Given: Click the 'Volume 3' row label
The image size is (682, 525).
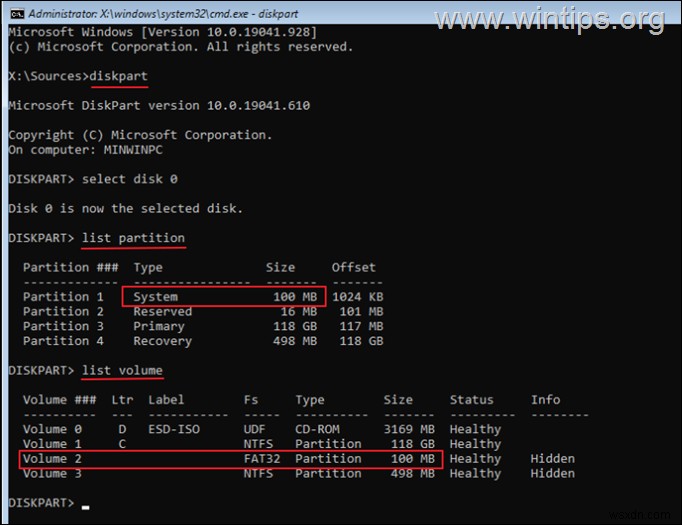Looking at the screenshot, I should pyautogui.click(x=52, y=474).
